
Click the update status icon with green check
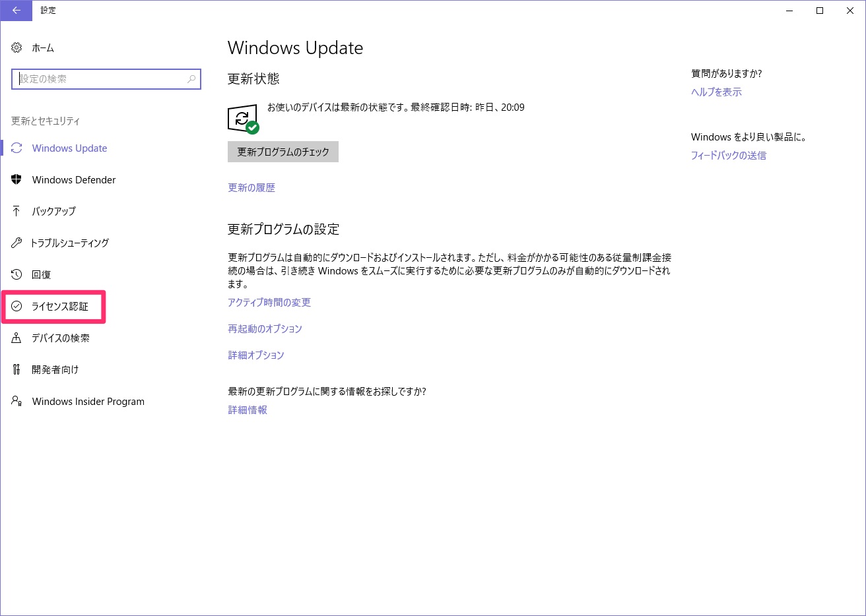pyautogui.click(x=244, y=119)
